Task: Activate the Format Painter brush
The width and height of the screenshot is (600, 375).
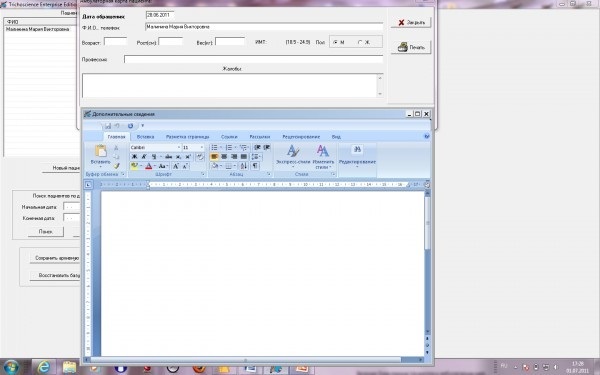Action: pos(116,166)
